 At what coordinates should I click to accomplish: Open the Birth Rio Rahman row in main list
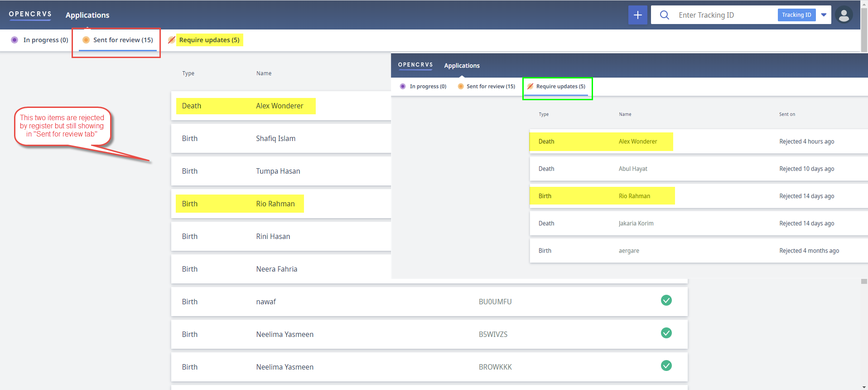[281, 204]
